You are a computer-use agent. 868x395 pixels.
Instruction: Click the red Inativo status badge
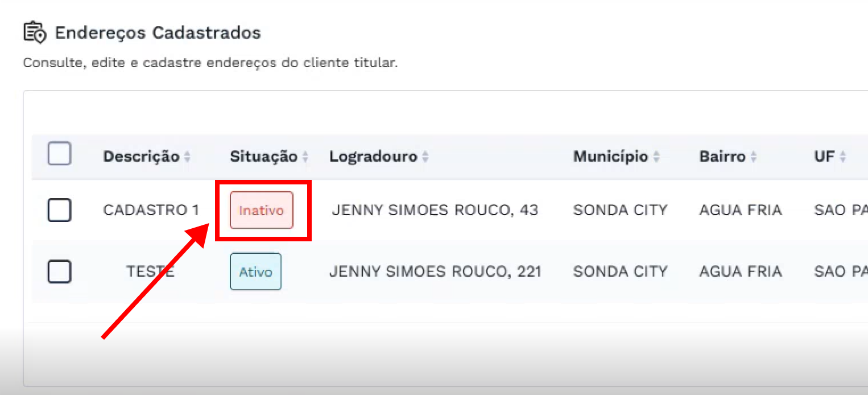261,210
